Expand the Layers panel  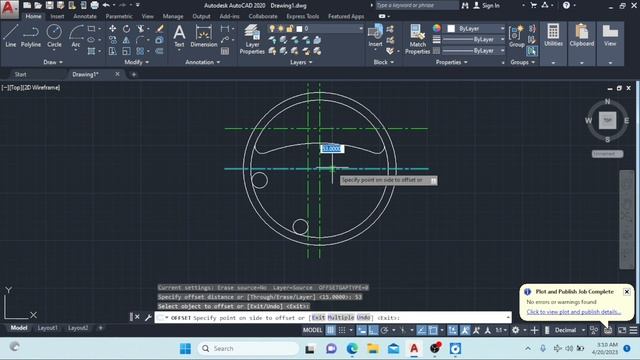coord(301,62)
